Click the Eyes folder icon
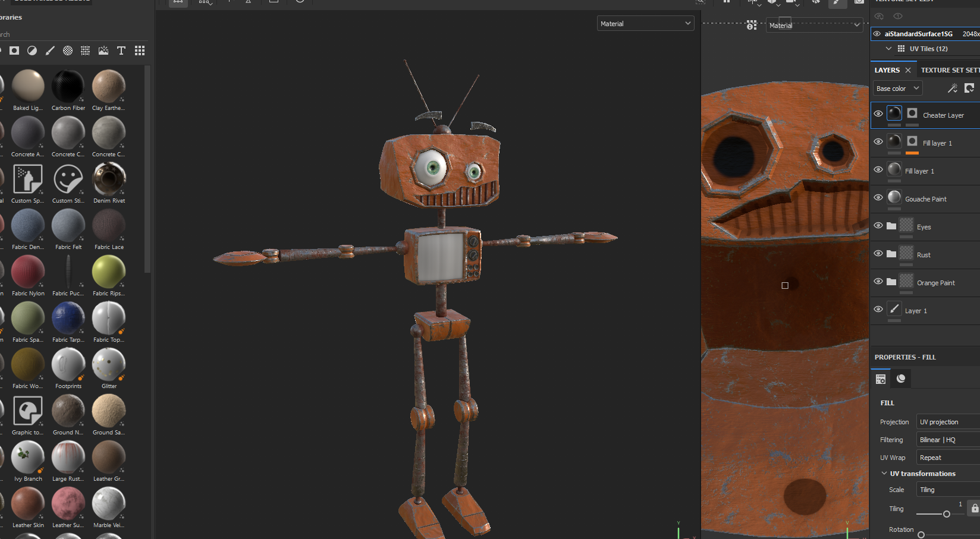Viewport: 980px width, 539px height. pyautogui.click(x=891, y=226)
